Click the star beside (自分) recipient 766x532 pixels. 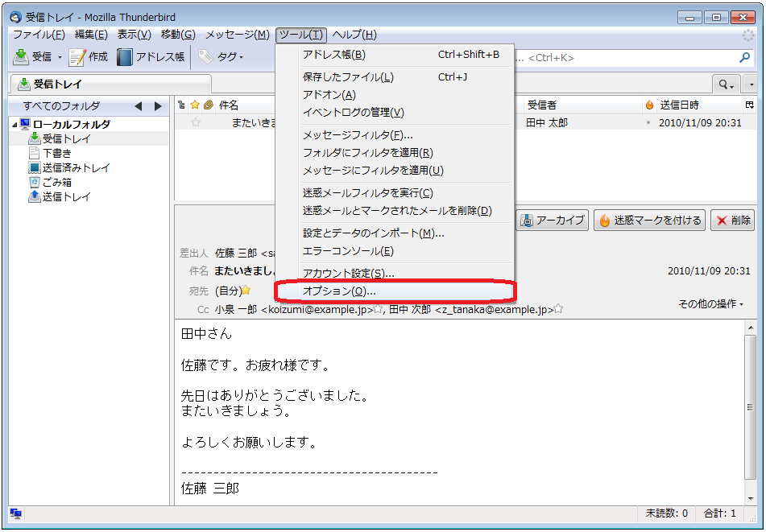click(246, 291)
